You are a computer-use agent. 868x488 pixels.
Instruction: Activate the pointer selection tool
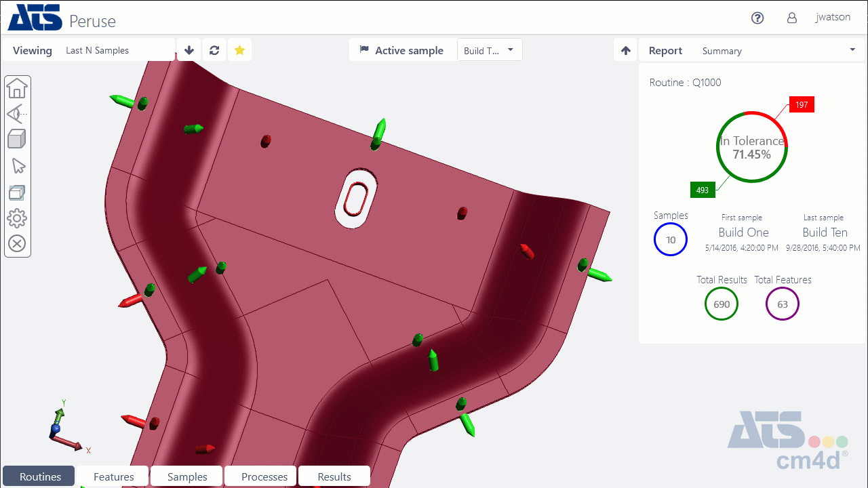tap(18, 166)
